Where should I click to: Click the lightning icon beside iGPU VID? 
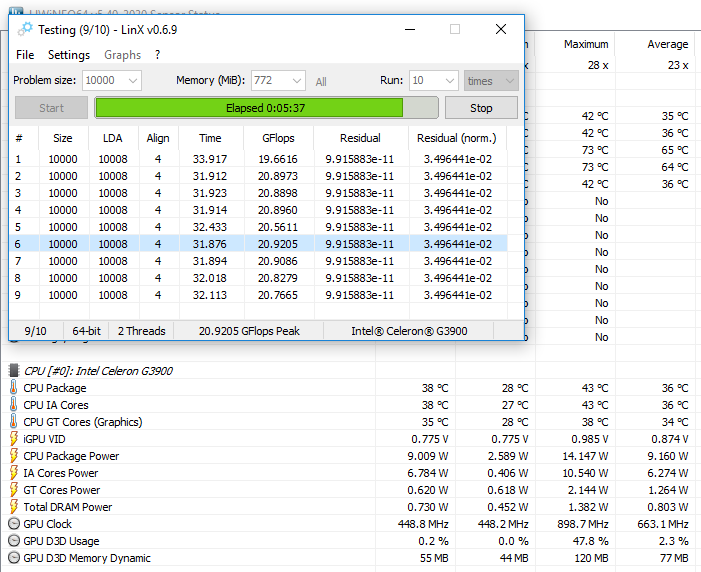pyautogui.click(x=14, y=439)
